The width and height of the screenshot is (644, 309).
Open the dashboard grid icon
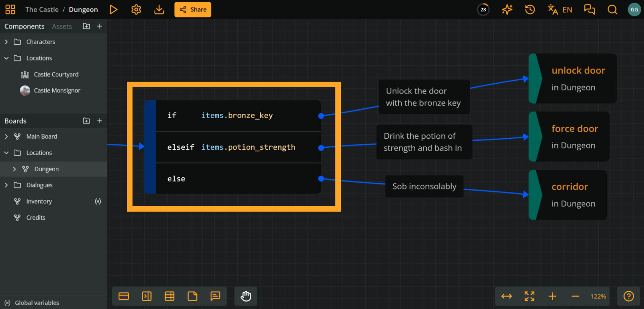pos(10,9)
